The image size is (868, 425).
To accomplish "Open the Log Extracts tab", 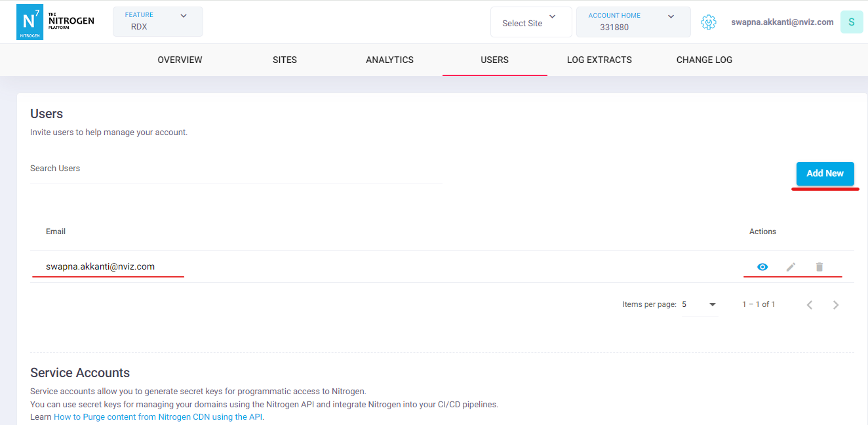I will click(599, 60).
